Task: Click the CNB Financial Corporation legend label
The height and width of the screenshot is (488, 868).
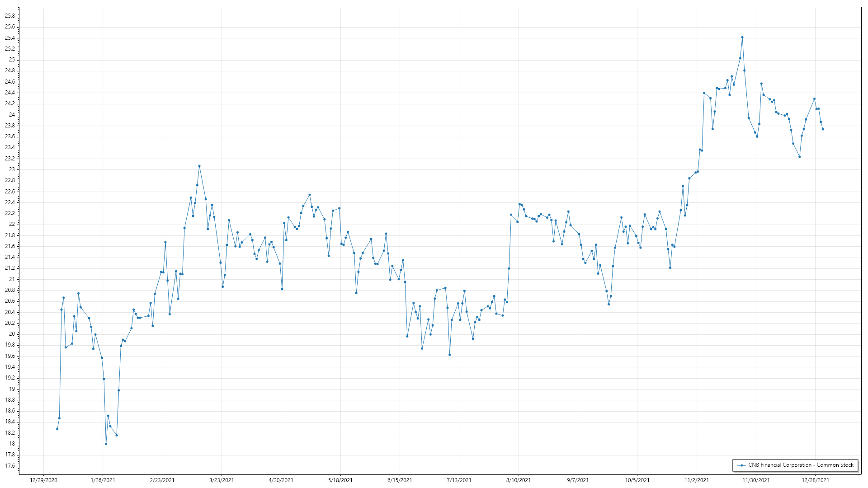Action: (x=801, y=465)
